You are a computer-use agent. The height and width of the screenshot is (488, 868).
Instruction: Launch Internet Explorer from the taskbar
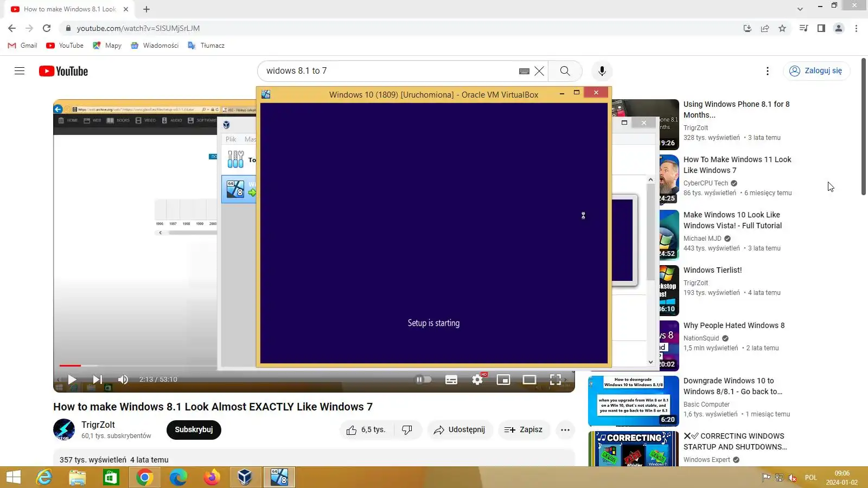pyautogui.click(x=44, y=477)
